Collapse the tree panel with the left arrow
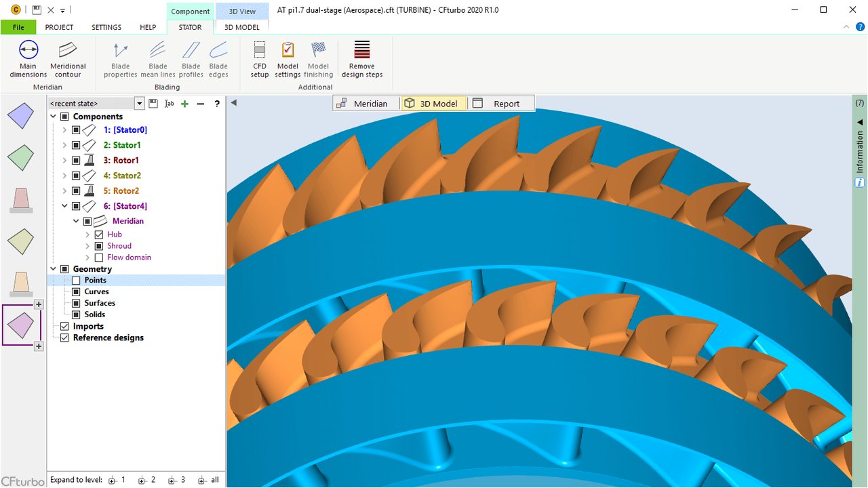 coord(233,103)
